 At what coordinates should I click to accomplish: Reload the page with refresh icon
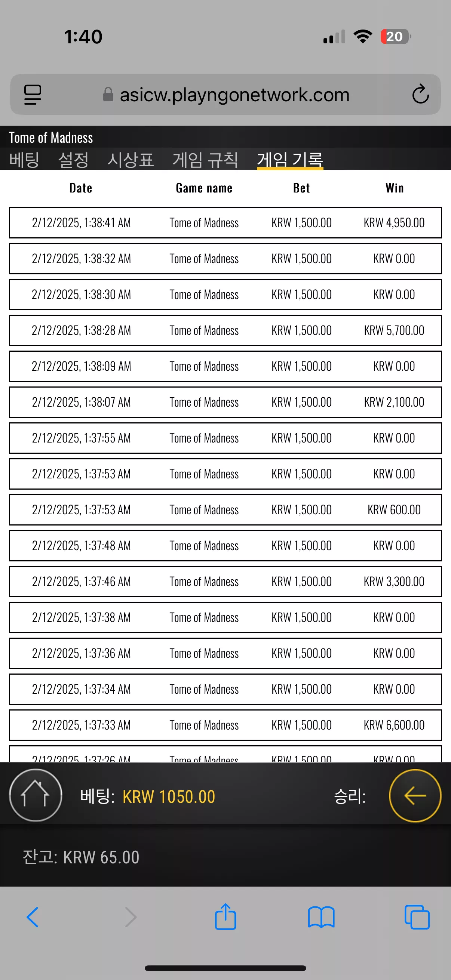(420, 94)
